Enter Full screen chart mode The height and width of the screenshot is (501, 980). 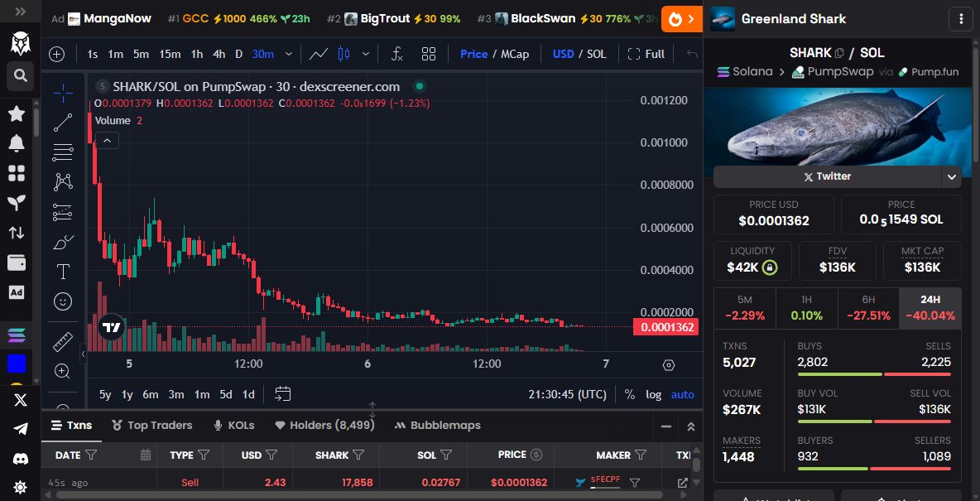point(646,54)
